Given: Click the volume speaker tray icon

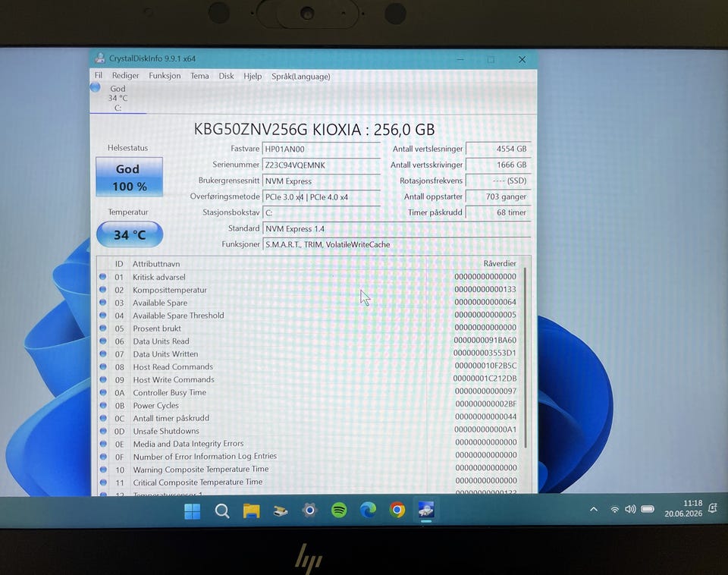Looking at the screenshot, I should pyautogui.click(x=630, y=509).
